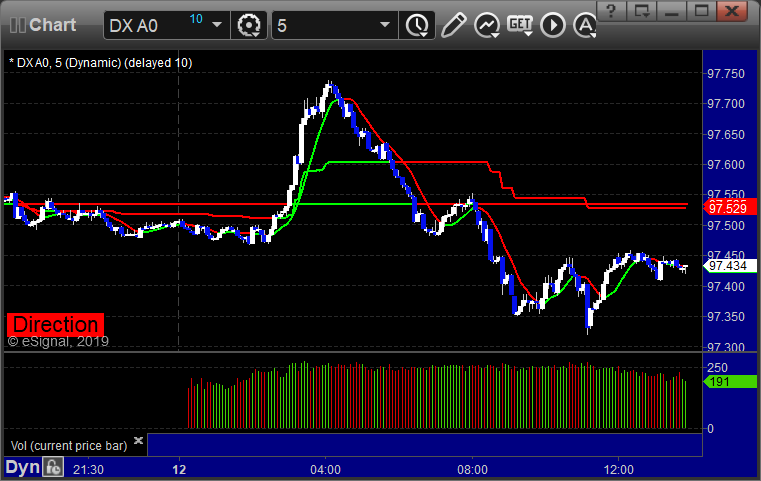Image resolution: width=761 pixels, height=481 pixels.
Task: Click the red 97.529 price marker
Action: [x=730, y=208]
